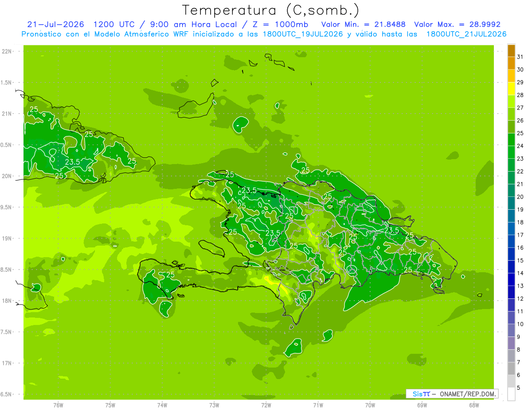532x411 pixels.
Task: Click the "21N" latitude label
Action: coord(7,114)
